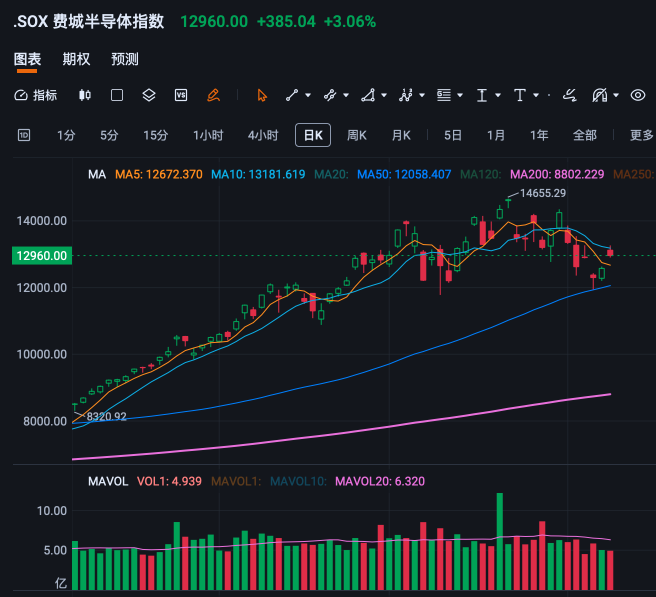Viewport: 656px width, 597px height.
Task: Select the 月K monthly candlestick period
Action: click(x=401, y=135)
